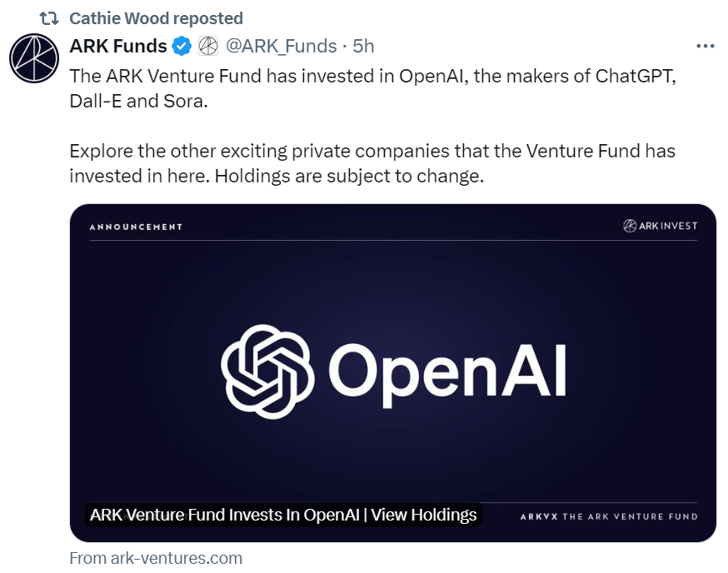This screenshot has width=728, height=573.
Task: Click the ARK affiliation badge beside the checkmark
Action: point(208,46)
